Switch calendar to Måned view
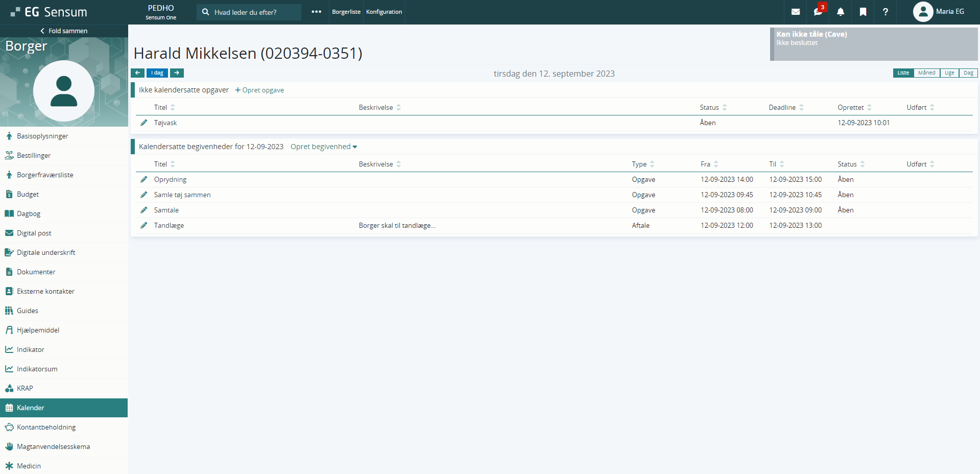The height and width of the screenshot is (474, 980). [x=926, y=73]
